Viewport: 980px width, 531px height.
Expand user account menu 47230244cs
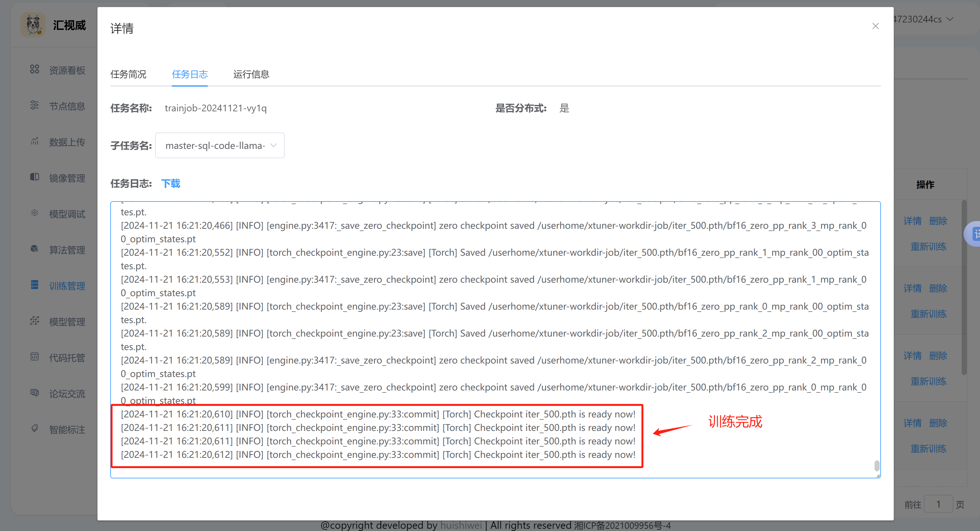pyautogui.click(x=923, y=19)
